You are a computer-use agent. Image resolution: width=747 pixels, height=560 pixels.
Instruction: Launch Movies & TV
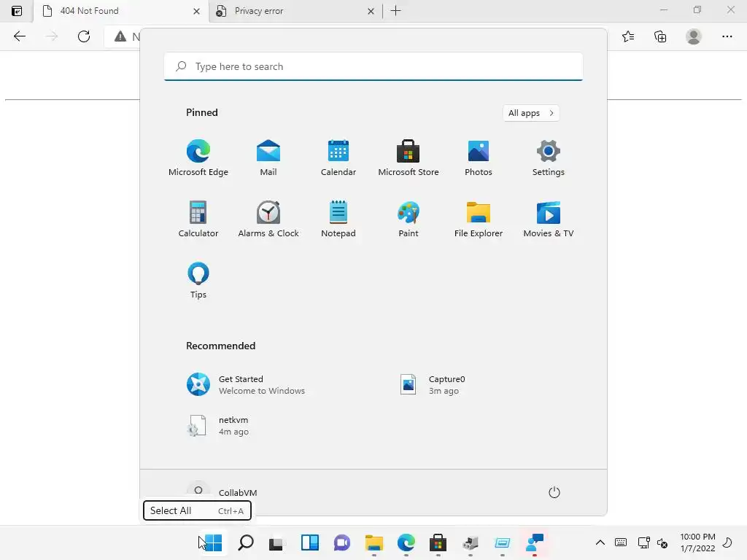549,219
